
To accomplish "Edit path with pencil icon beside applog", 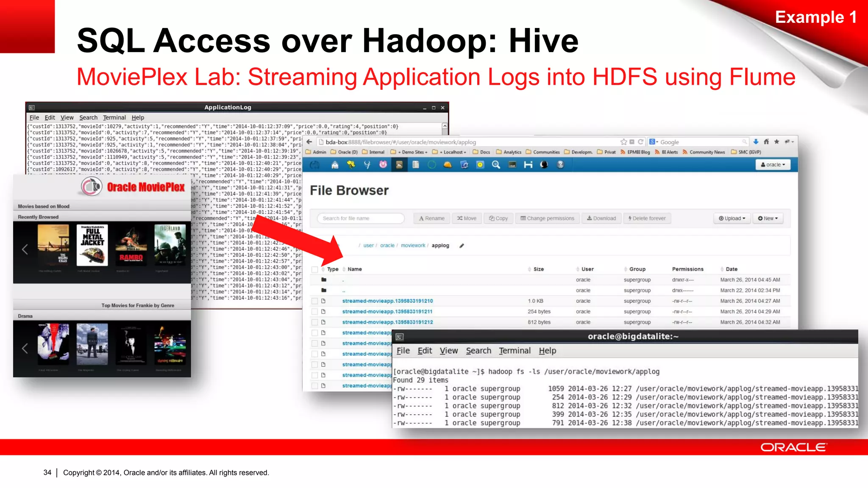I will [462, 246].
